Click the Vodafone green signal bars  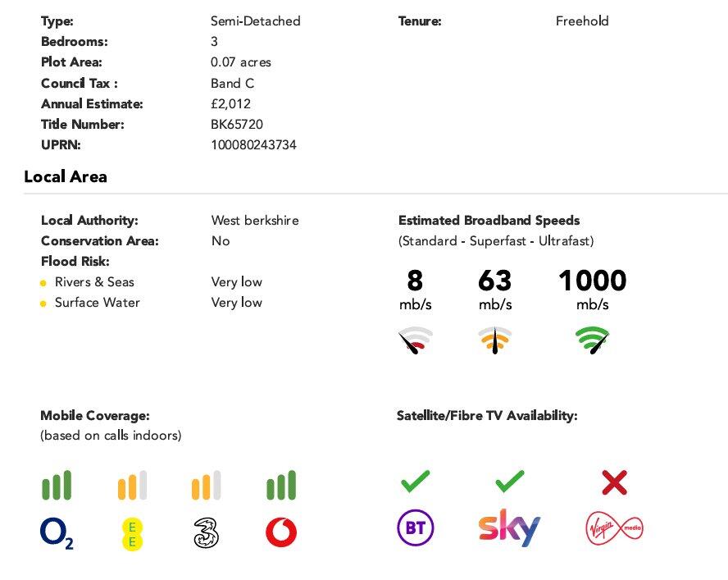[x=281, y=485]
